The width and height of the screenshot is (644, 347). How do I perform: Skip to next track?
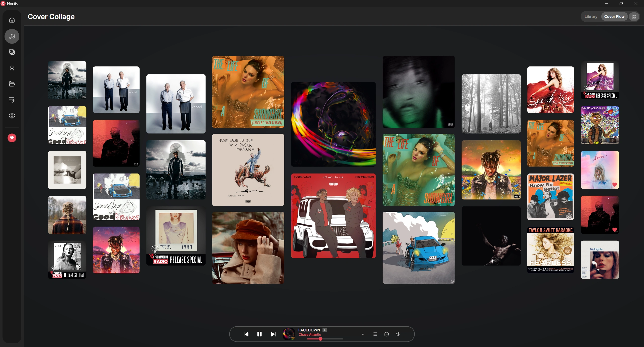273,334
